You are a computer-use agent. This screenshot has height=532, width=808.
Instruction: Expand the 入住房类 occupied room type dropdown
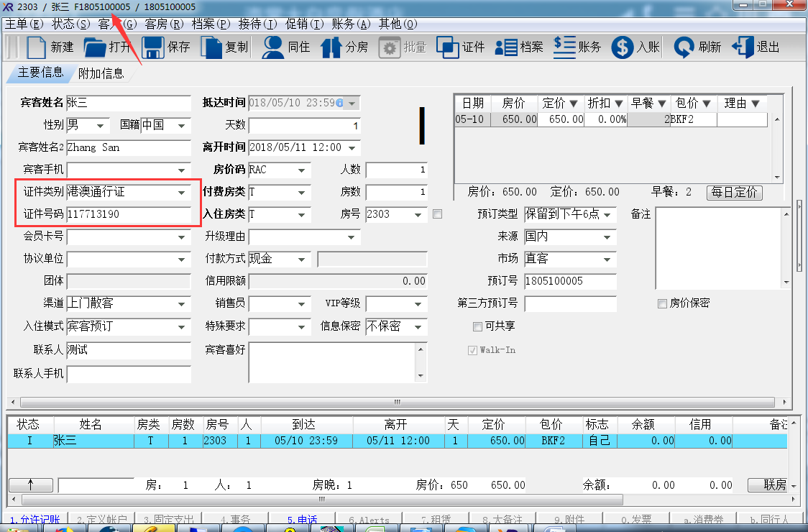[301, 214]
